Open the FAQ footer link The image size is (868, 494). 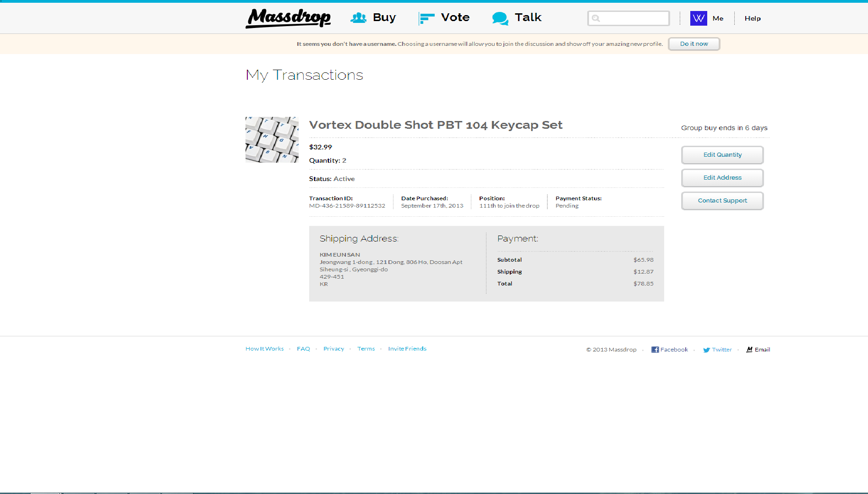pyautogui.click(x=303, y=349)
